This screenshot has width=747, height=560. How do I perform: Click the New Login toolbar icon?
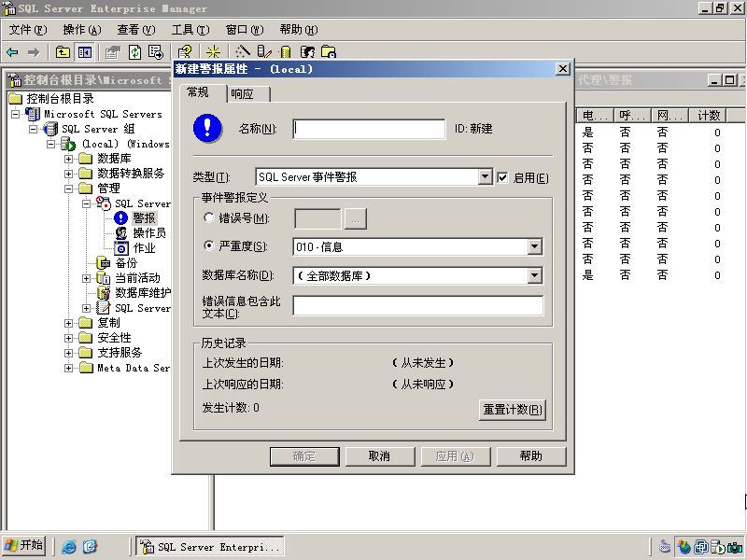tap(308, 52)
